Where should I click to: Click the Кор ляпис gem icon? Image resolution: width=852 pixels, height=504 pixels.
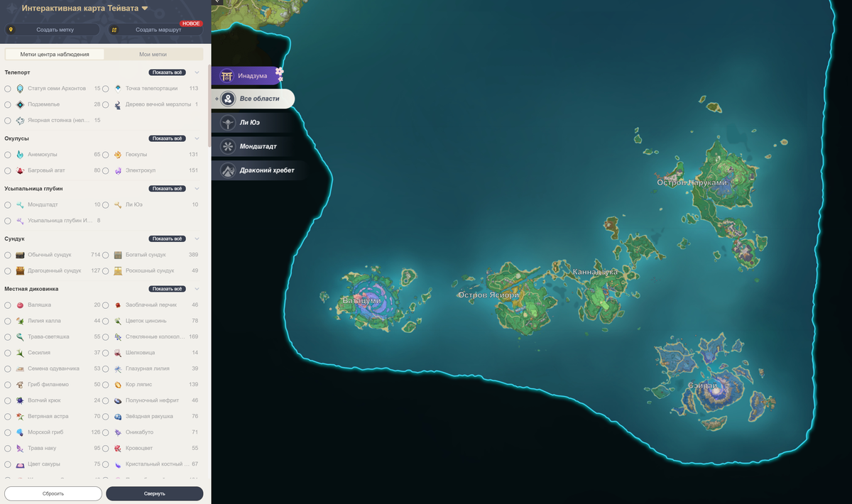tap(118, 385)
